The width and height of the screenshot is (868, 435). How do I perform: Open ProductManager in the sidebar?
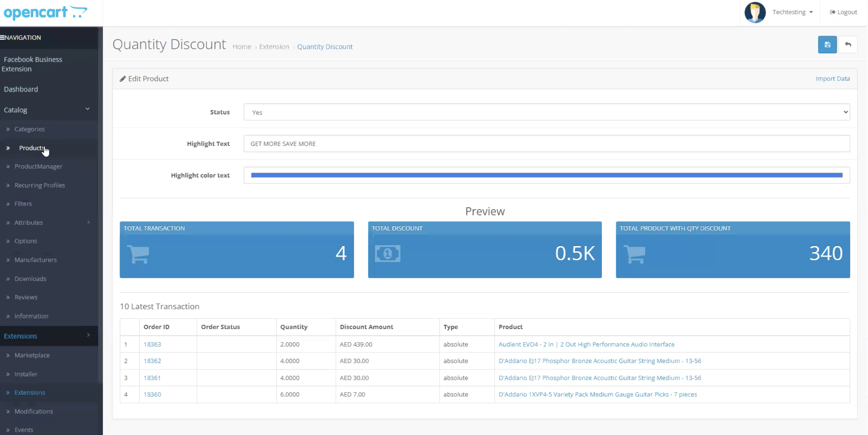pos(38,166)
